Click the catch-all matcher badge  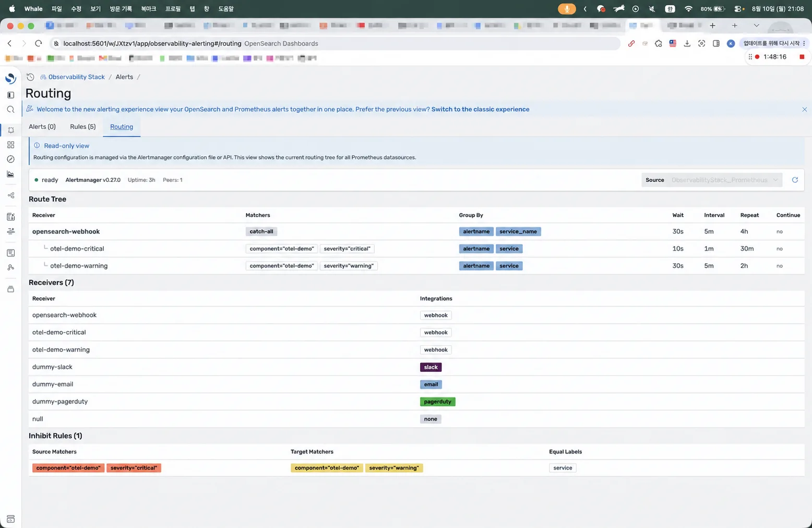click(261, 231)
